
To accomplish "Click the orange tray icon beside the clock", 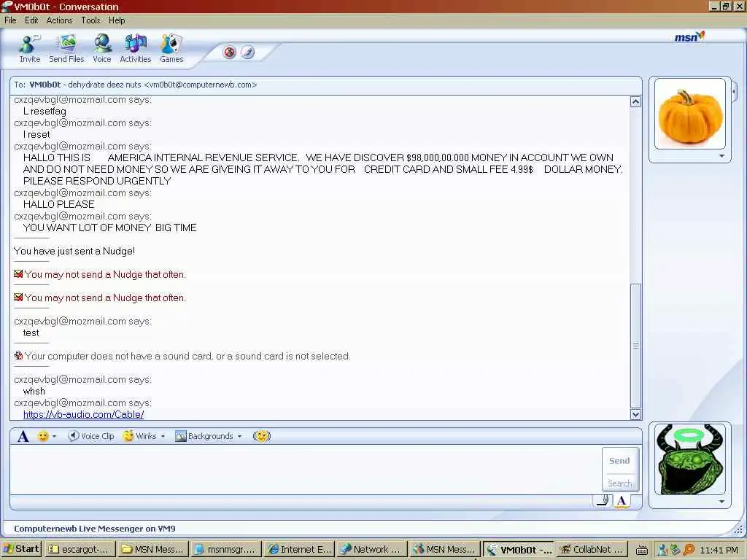I will [689, 550].
